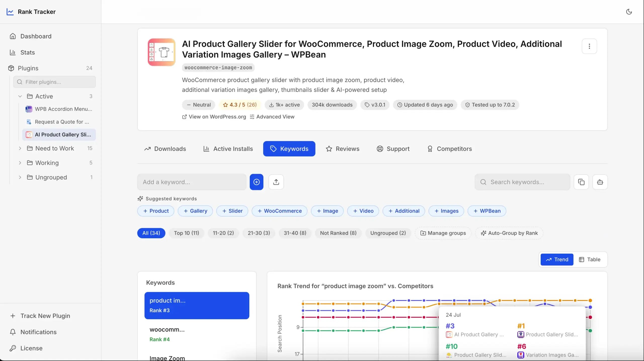Add suggested keyword WooCommerce
This screenshot has height=361, width=644.
[279, 211]
